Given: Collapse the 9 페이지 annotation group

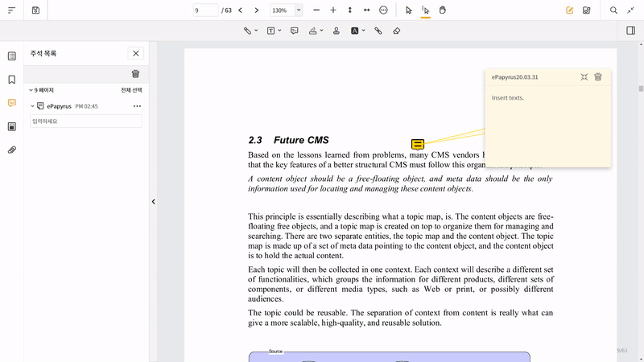Looking at the screenshot, I should [x=31, y=90].
